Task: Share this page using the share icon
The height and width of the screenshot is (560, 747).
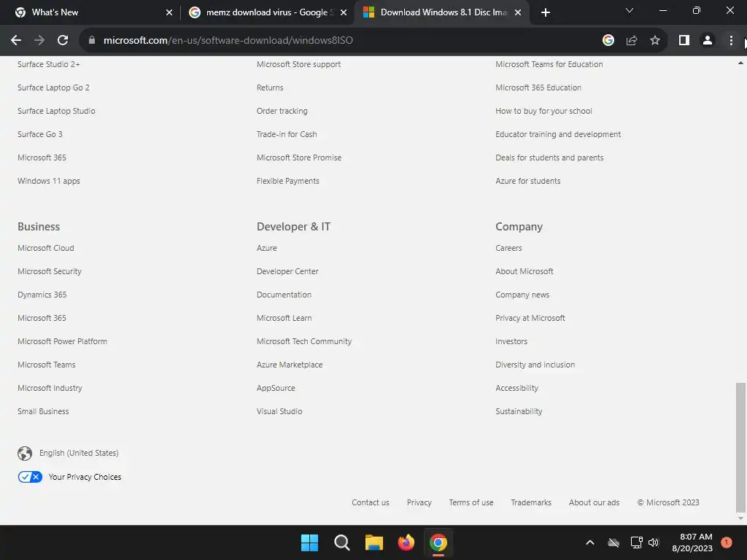Action: 632,41
